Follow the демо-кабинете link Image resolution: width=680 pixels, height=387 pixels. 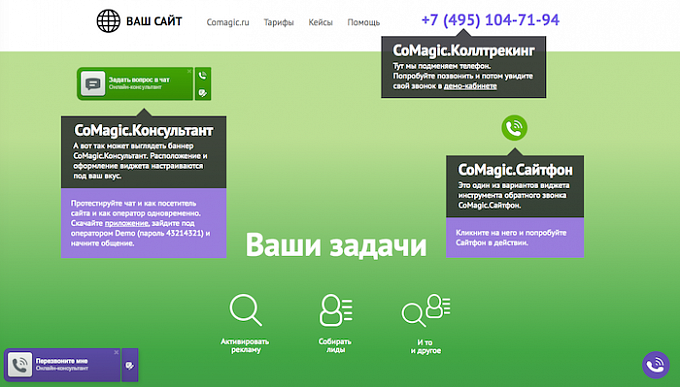pos(470,86)
